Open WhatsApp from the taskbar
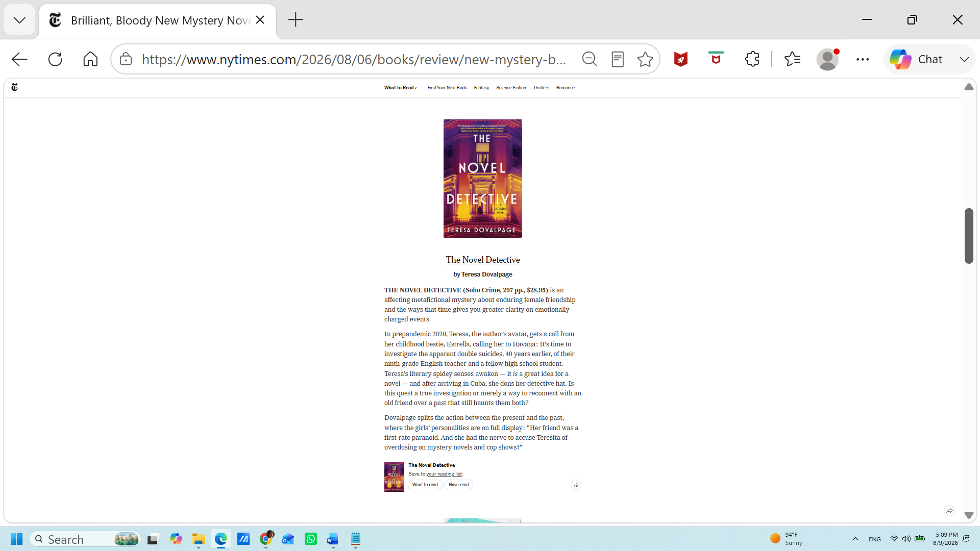Screen dimensions: 980x551 [x=311, y=539]
